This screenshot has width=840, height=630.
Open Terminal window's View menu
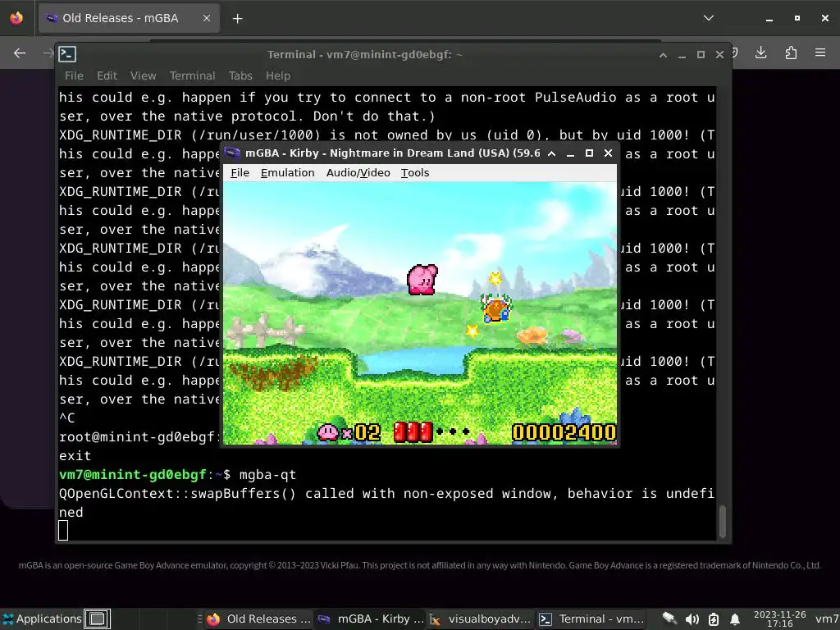[x=143, y=75]
